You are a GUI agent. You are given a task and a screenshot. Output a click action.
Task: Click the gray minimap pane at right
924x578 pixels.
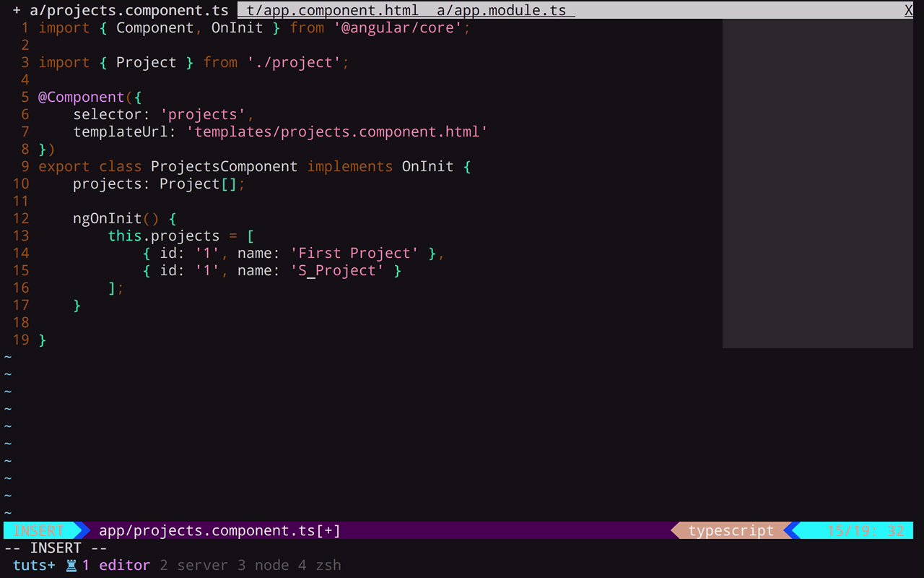point(818,184)
